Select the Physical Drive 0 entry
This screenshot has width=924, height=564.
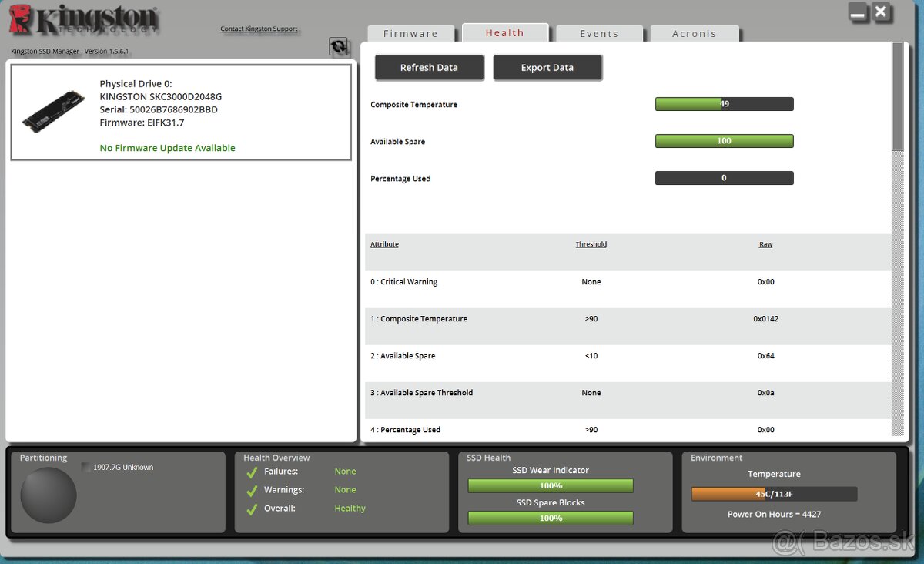pyautogui.click(x=181, y=112)
